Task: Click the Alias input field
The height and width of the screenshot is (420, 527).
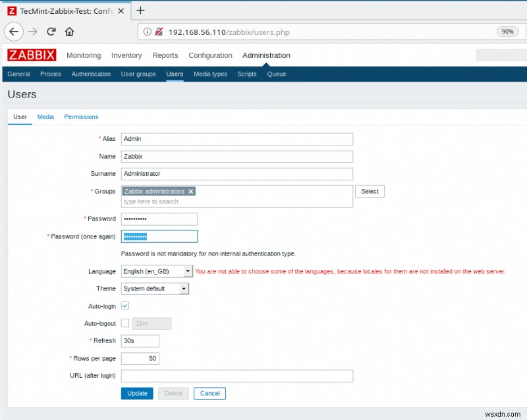Action: pos(237,139)
